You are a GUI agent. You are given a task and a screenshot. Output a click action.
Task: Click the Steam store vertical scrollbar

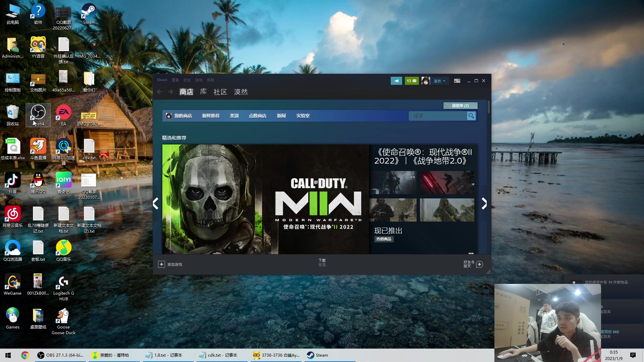(489, 107)
